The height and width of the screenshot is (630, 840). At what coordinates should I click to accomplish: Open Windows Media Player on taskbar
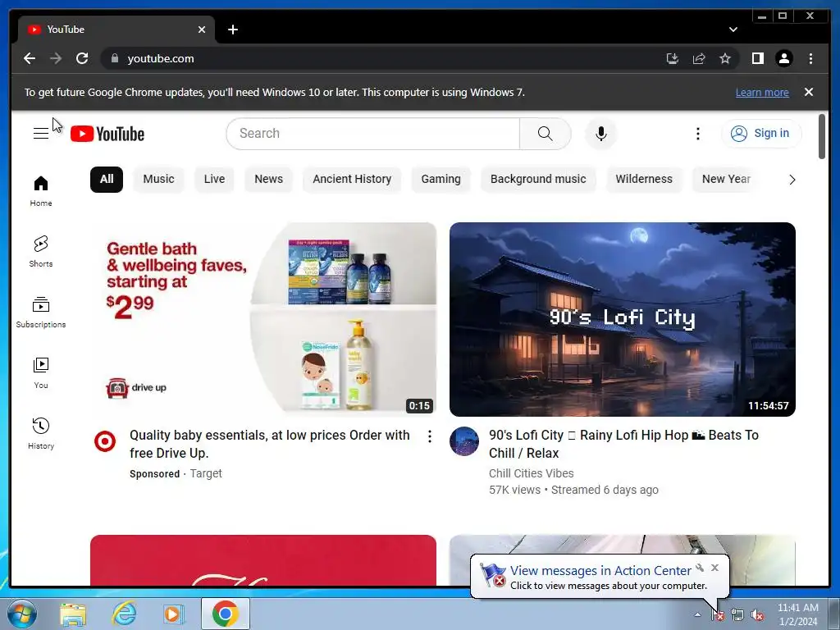click(x=174, y=614)
